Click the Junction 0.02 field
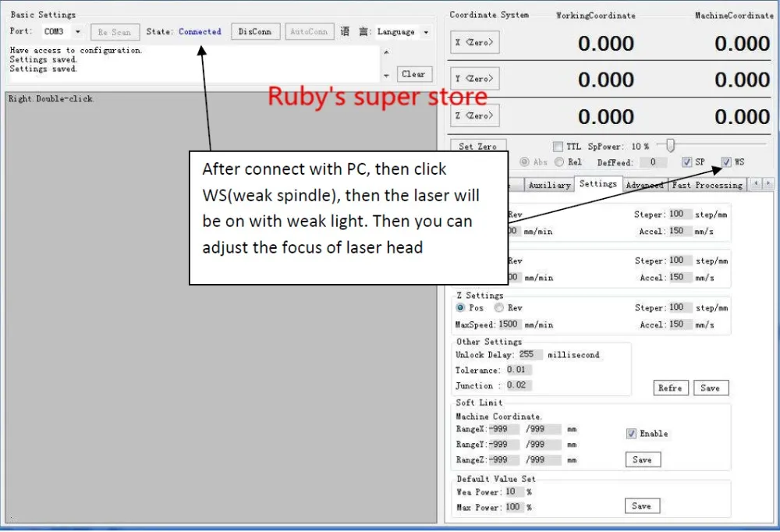This screenshot has width=780, height=532. click(x=519, y=385)
